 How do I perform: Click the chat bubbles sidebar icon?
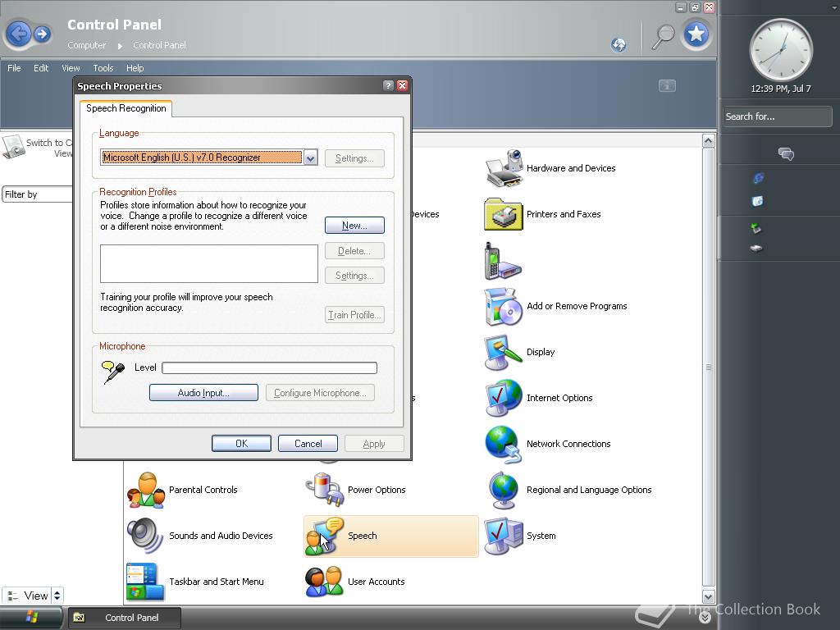coord(786,154)
